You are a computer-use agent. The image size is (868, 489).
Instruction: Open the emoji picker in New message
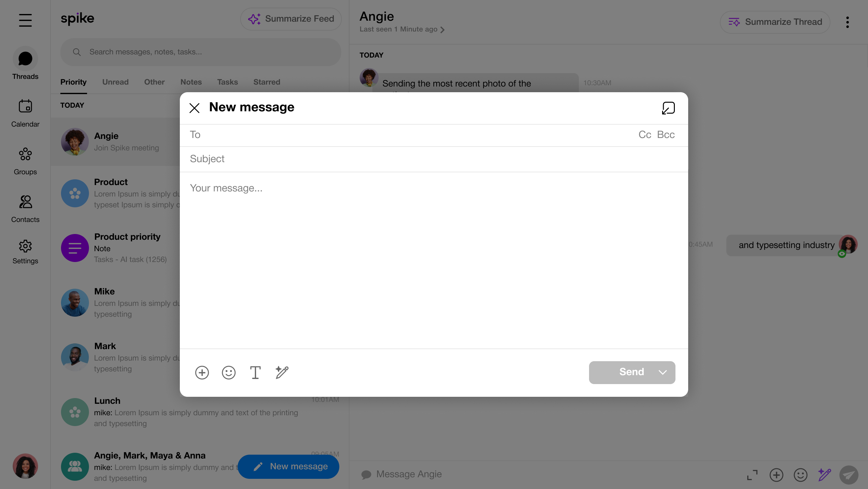click(228, 372)
